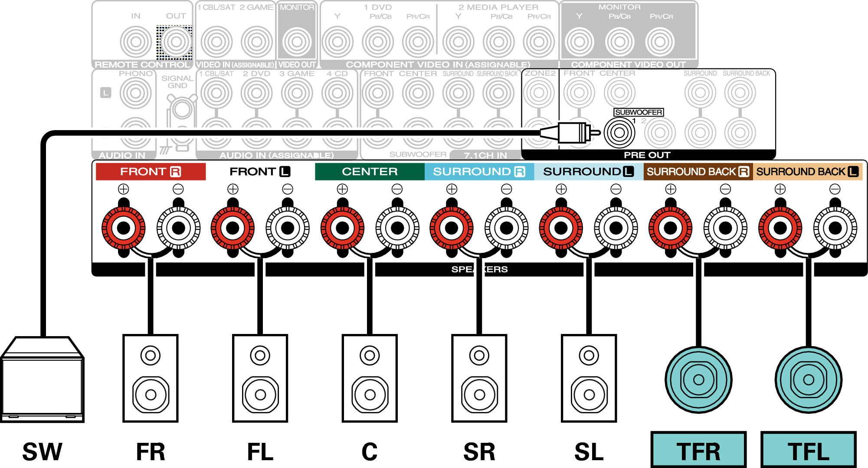Select the green CENTER label
Viewport: 868px width, 468px height.
coord(370,172)
